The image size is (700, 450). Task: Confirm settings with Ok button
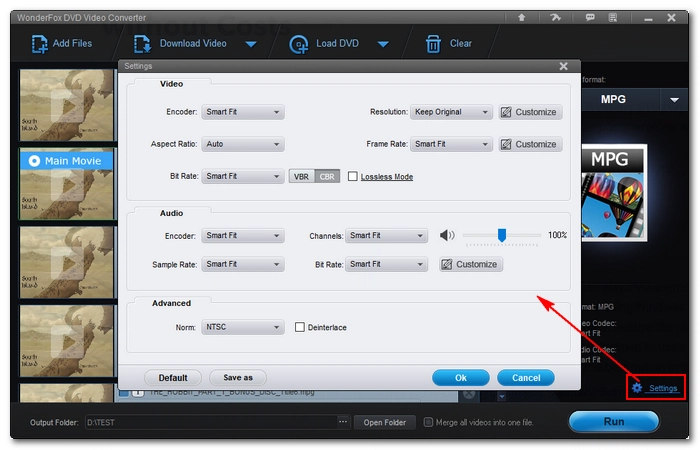(461, 378)
